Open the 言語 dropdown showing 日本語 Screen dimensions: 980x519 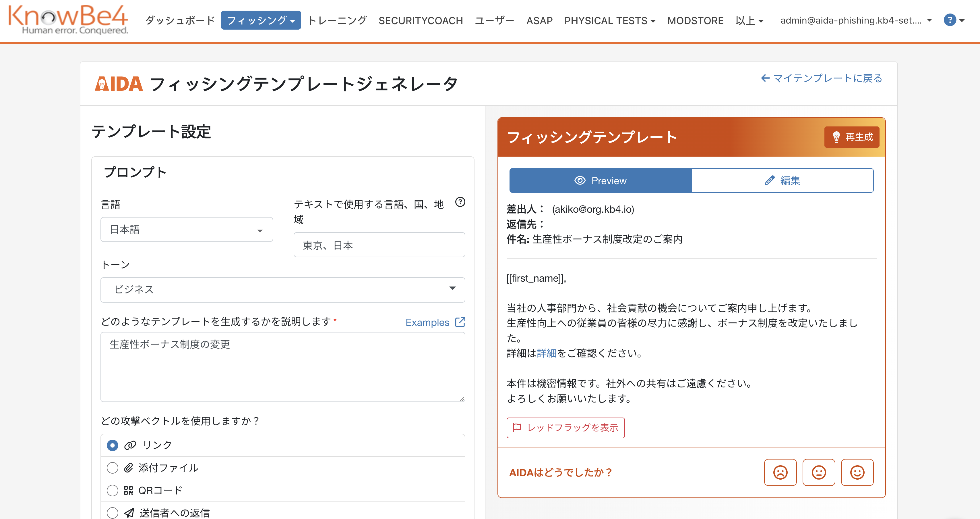(186, 230)
